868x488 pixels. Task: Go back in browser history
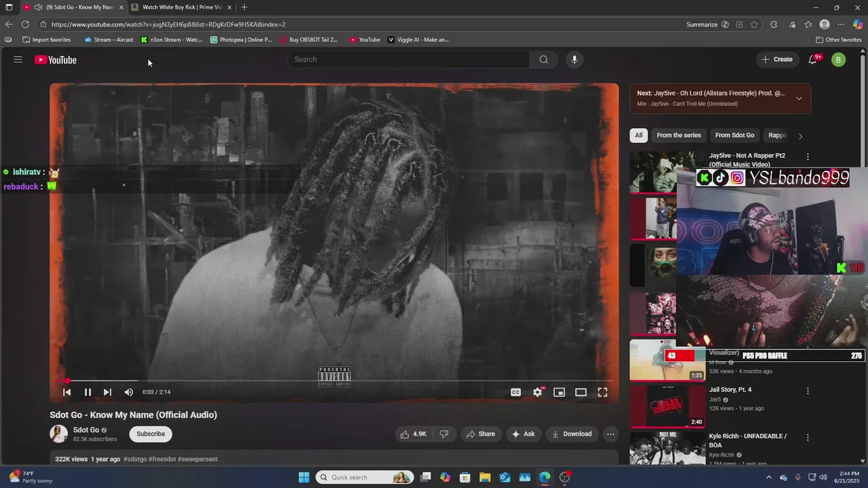(9, 24)
